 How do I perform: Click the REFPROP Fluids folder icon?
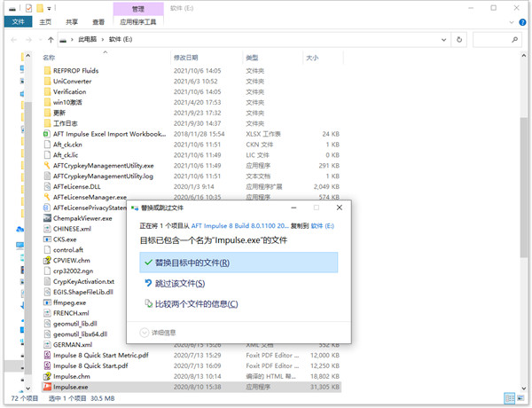[46, 70]
